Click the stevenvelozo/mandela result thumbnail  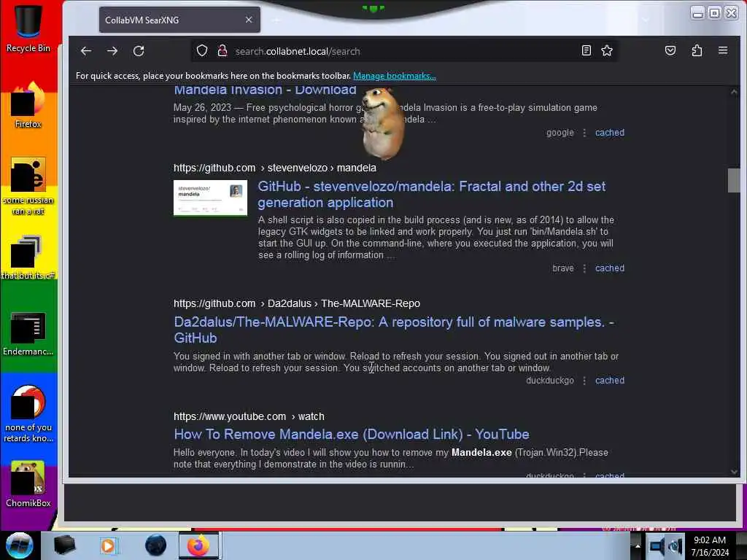point(210,198)
